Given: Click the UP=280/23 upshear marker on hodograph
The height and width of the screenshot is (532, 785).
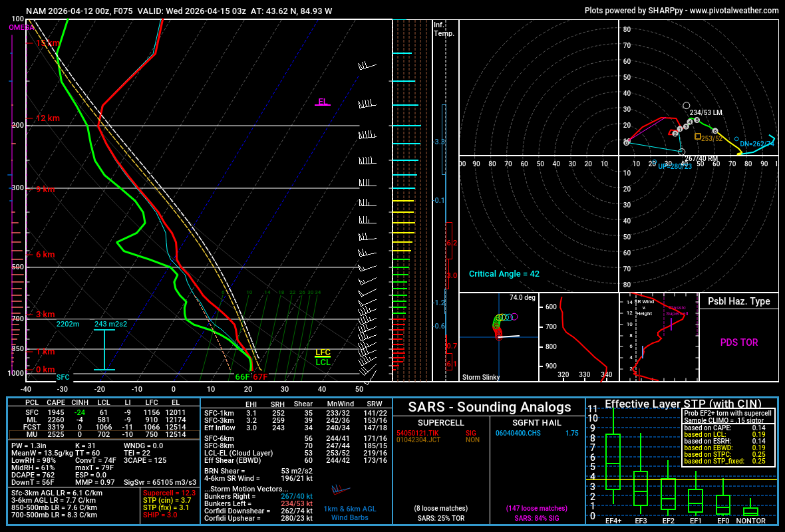Looking at the screenshot, I should click(x=681, y=152).
